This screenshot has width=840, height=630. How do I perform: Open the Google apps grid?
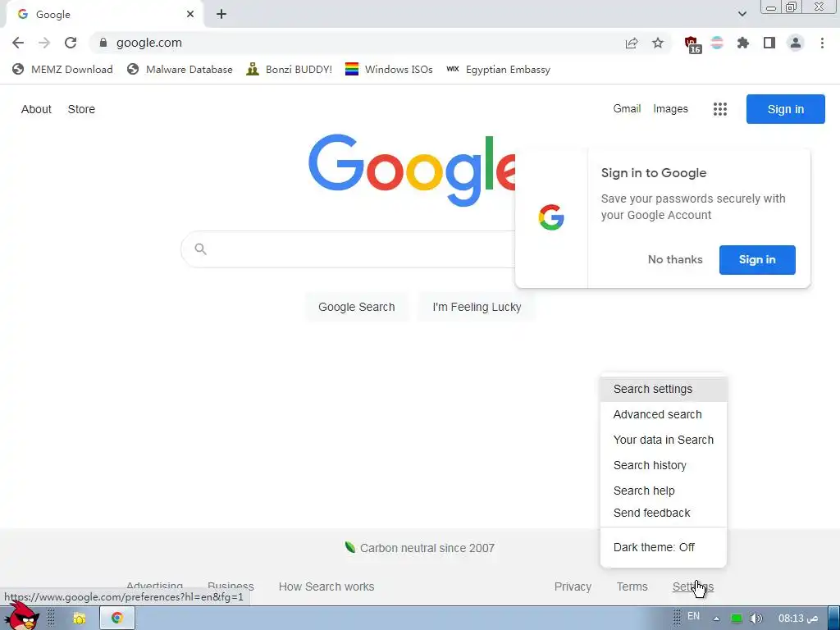tap(720, 109)
